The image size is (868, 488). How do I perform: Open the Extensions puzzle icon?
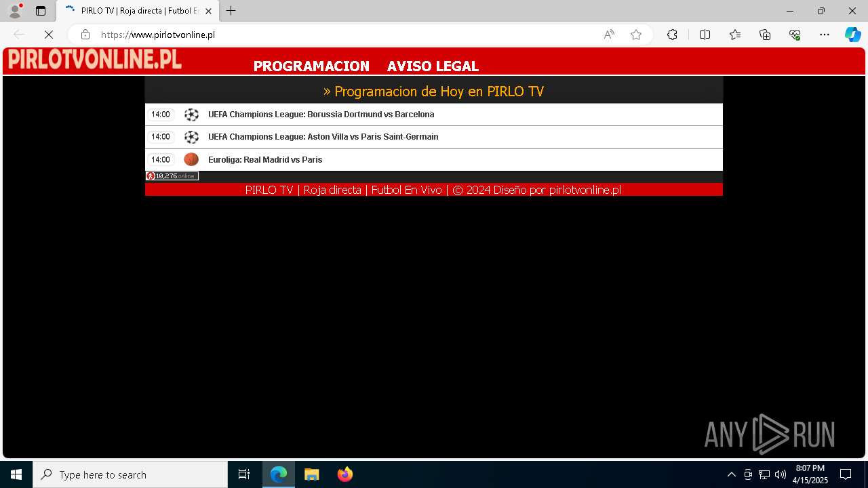(x=672, y=35)
